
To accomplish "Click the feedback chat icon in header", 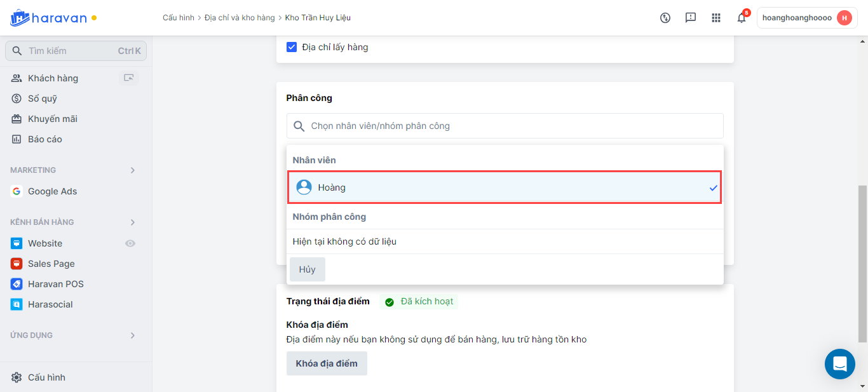I will pos(691,18).
